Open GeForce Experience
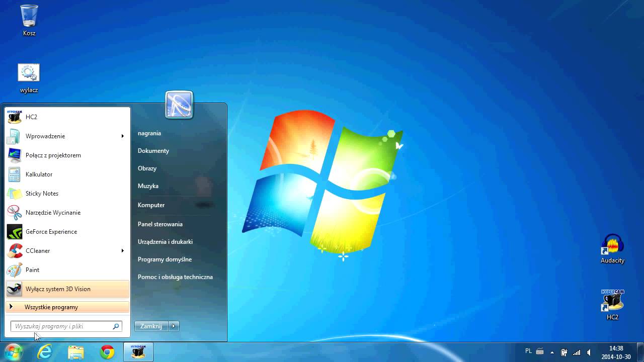The height and width of the screenshot is (362, 644). tap(67, 232)
